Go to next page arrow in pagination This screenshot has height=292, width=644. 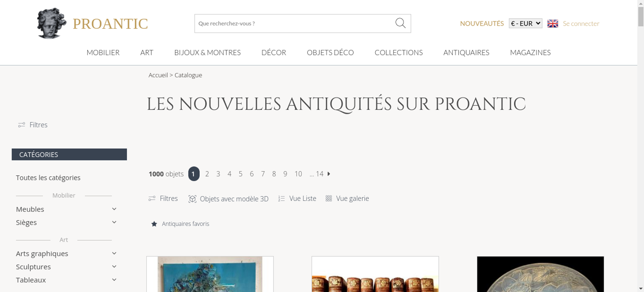pyautogui.click(x=329, y=174)
